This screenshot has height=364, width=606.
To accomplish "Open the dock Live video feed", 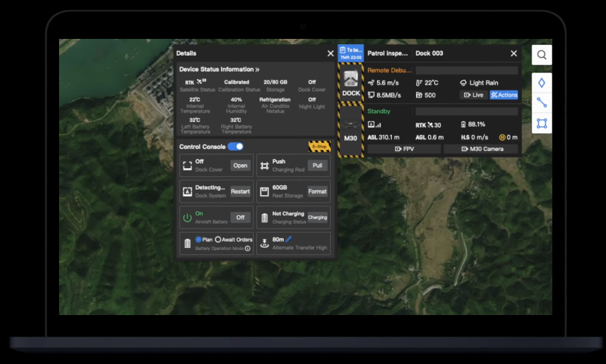I will point(473,95).
